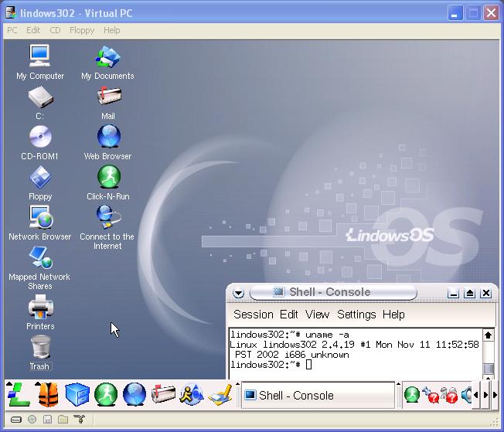The image size is (504, 432).
Task: Click the second red question-mark tray icon
Action: pos(449,395)
